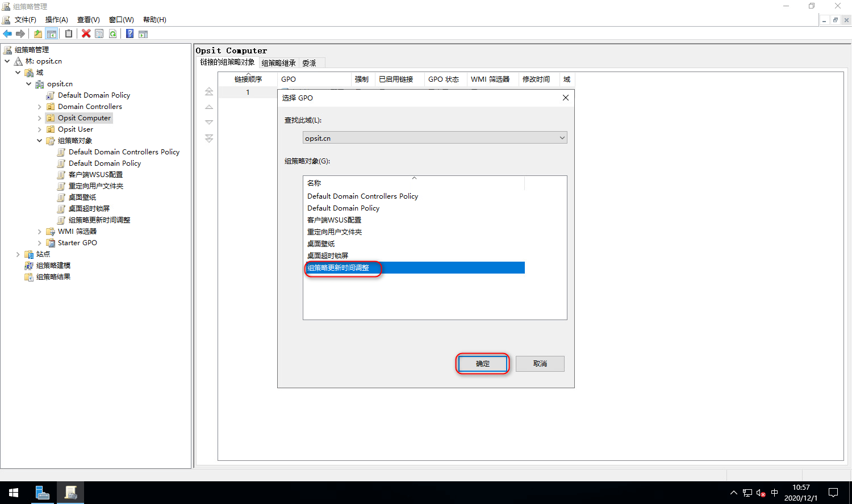Open the 文件(F) menu
This screenshot has width=852, height=504.
coord(26,20)
